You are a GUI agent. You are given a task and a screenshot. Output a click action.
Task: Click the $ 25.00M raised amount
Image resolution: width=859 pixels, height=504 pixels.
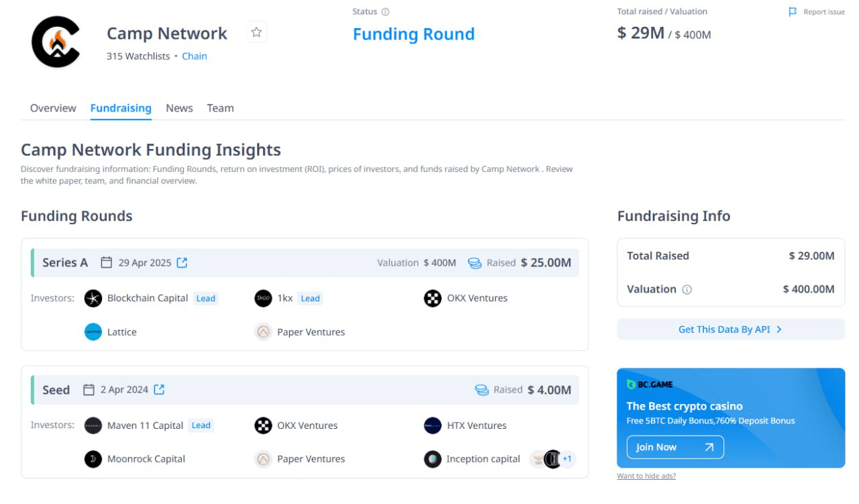coord(546,263)
